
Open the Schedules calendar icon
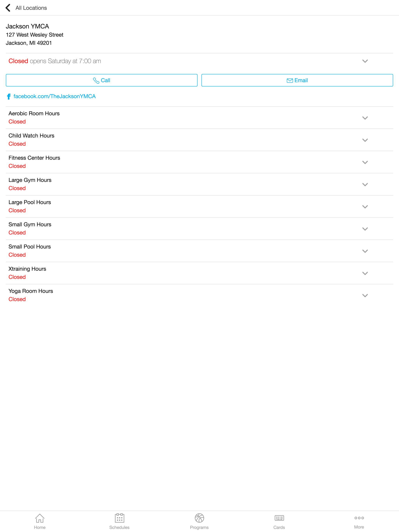coord(119,518)
